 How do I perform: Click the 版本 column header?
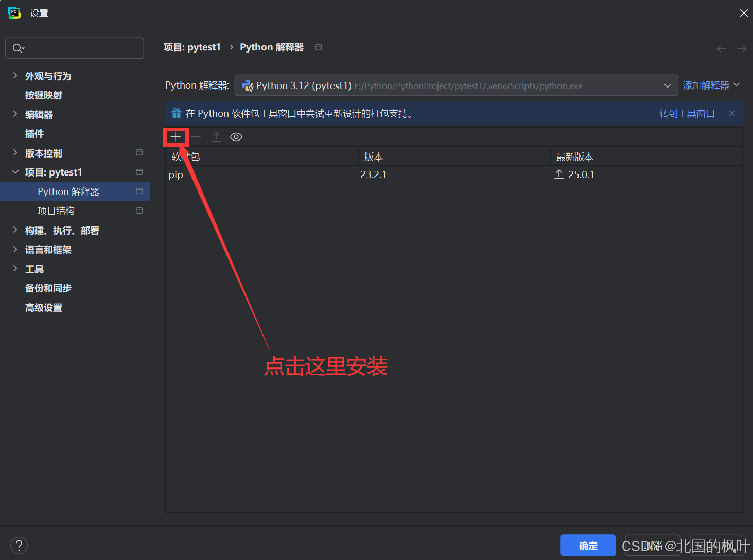pyautogui.click(x=373, y=156)
